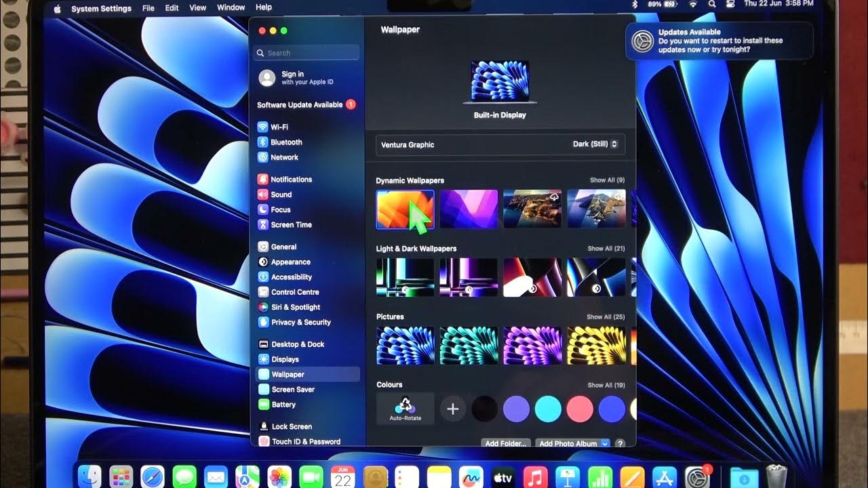This screenshot has height=488, width=868.
Task: Open the Music app in Dock
Action: click(x=535, y=478)
